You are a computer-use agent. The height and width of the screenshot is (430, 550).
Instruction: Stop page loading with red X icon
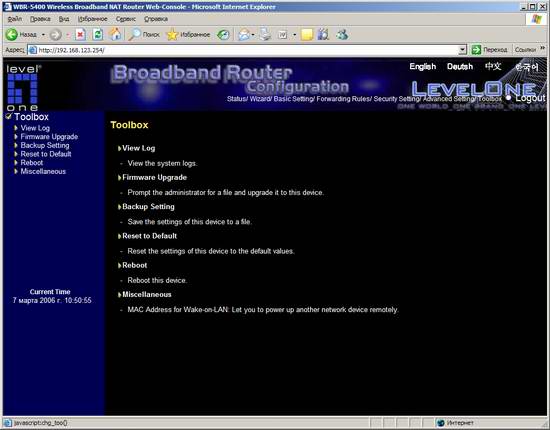(80, 34)
